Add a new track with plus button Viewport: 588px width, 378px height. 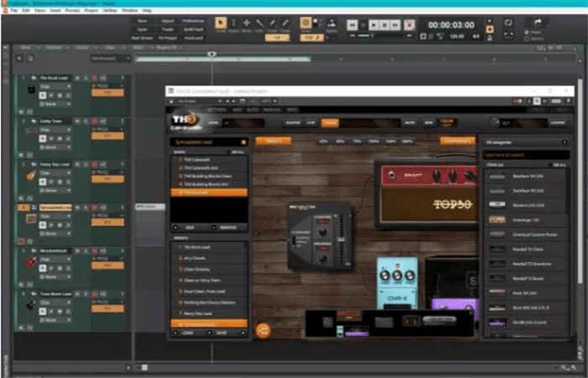(x=19, y=58)
